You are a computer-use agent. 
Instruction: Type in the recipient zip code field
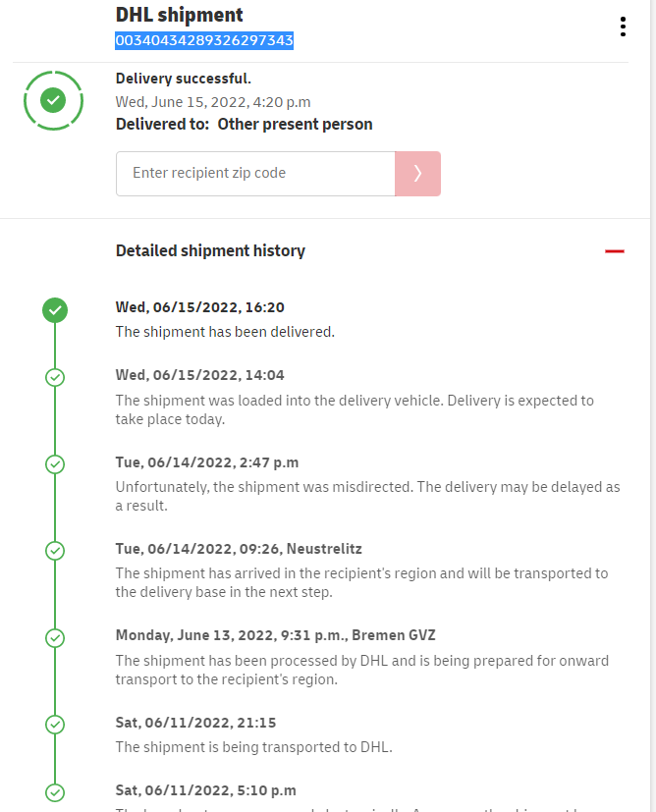(255, 174)
